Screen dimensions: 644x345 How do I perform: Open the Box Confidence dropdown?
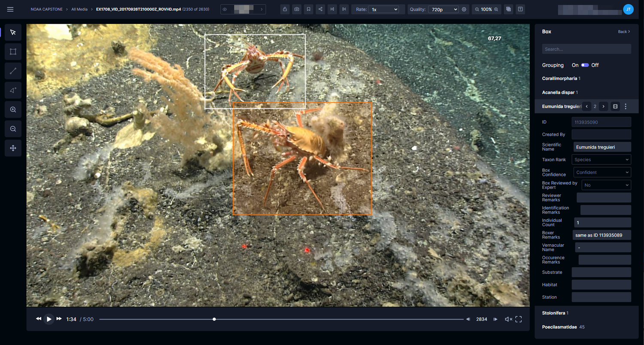(602, 172)
